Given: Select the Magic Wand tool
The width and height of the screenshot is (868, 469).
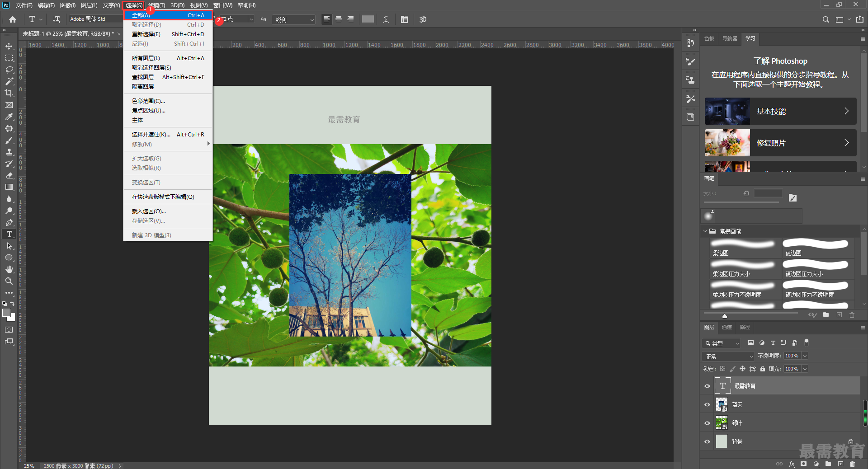Looking at the screenshot, I should pos(9,81).
